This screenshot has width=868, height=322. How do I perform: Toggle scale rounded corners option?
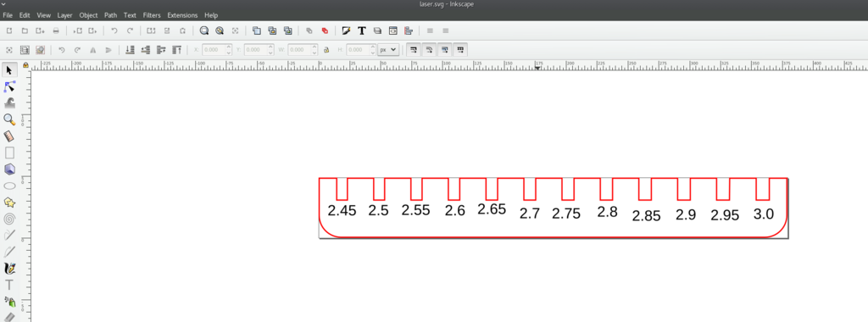coord(428,50)
